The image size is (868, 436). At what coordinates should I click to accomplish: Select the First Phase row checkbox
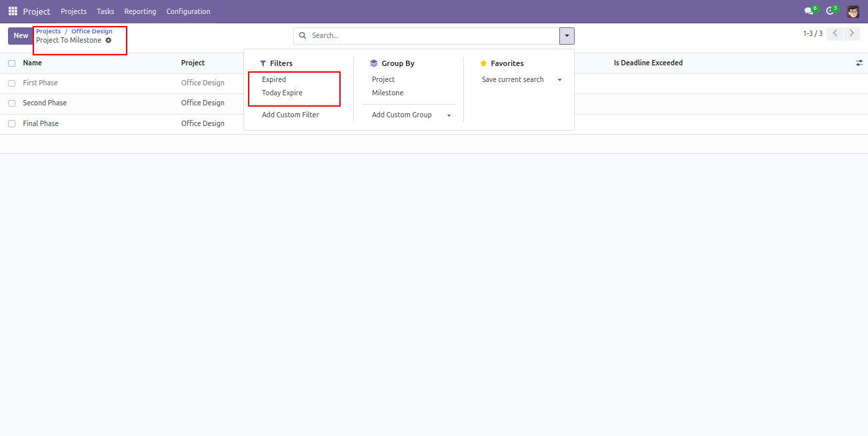11,83
